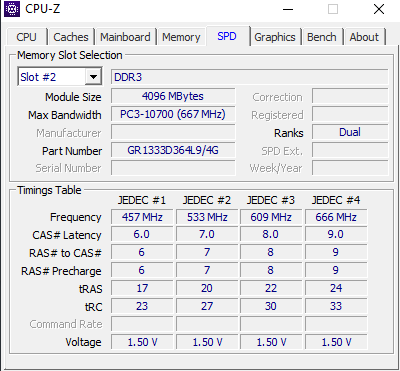Switch to the CPU tab

pyautogui.click(x=26, y=37)
